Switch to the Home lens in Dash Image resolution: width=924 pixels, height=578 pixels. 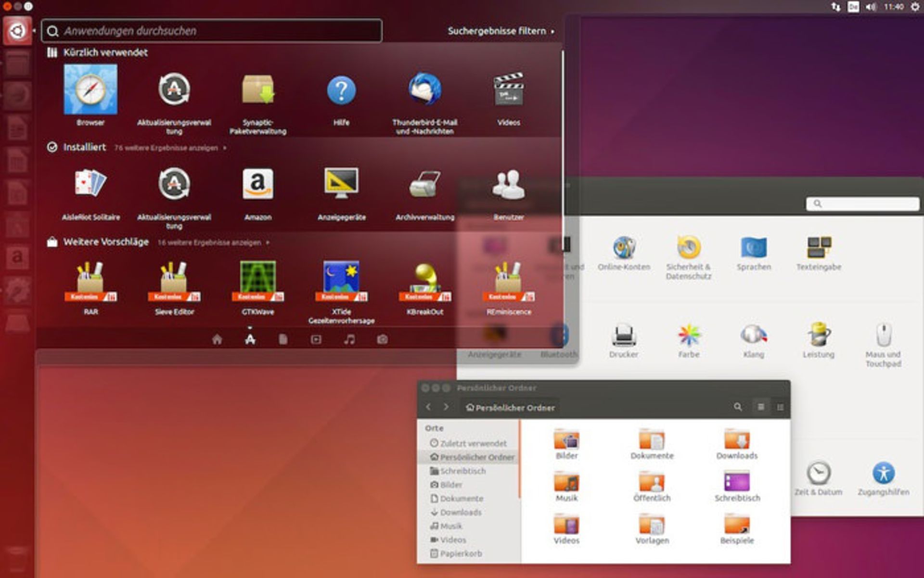217,339
